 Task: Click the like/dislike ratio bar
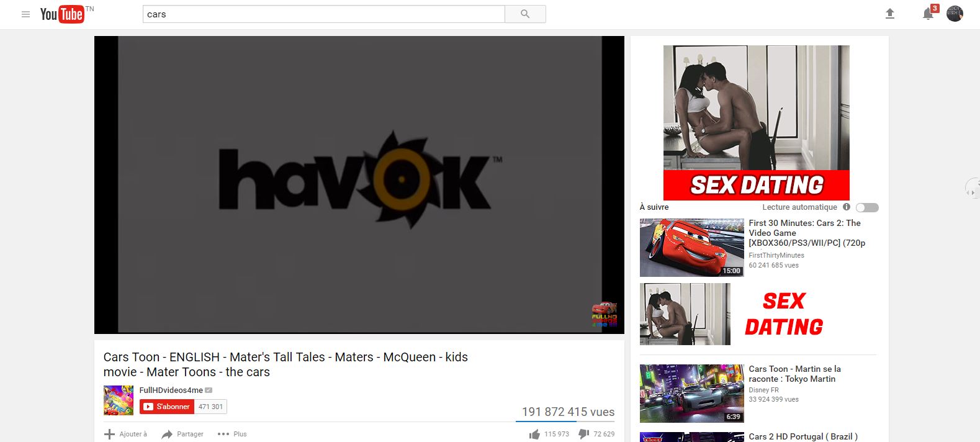pos(565,422)
